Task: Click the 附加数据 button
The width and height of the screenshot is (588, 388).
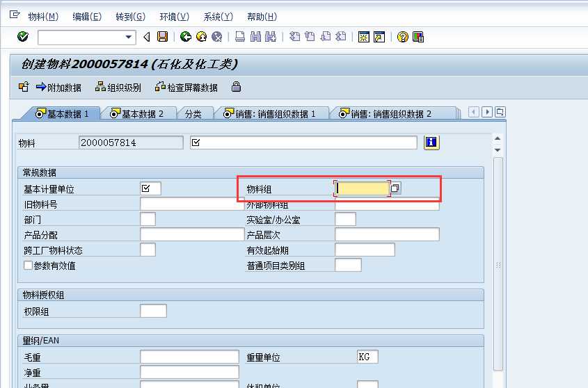Action: pyautogui.click(x=58, y=88)
